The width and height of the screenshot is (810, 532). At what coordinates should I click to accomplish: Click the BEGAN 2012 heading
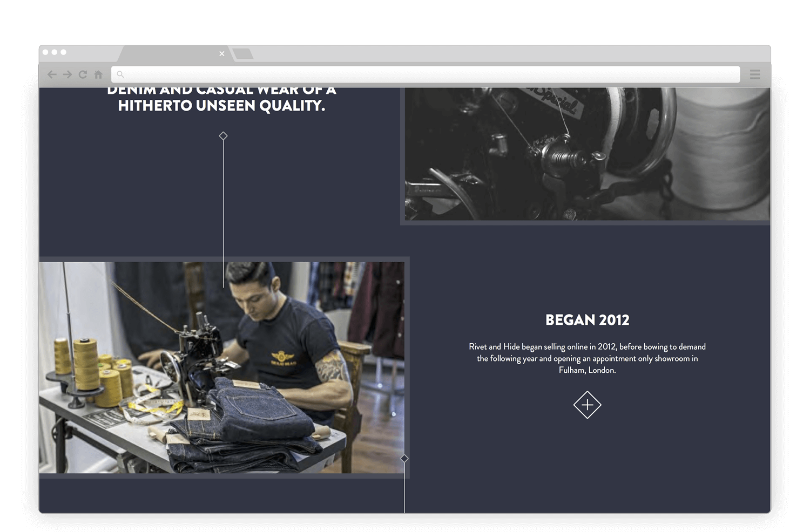tap(587, 320)
